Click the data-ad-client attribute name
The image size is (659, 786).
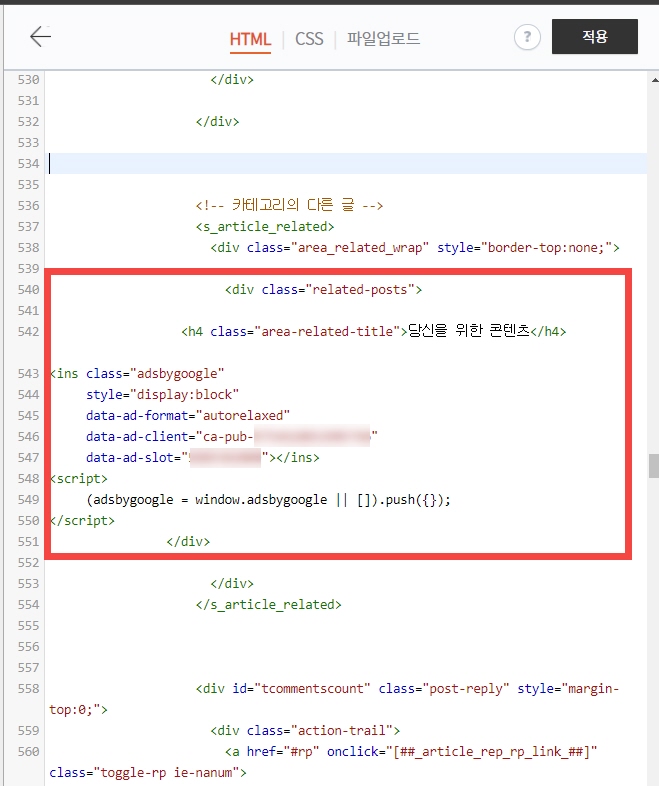pyautogui.click(x=137, y=437)
